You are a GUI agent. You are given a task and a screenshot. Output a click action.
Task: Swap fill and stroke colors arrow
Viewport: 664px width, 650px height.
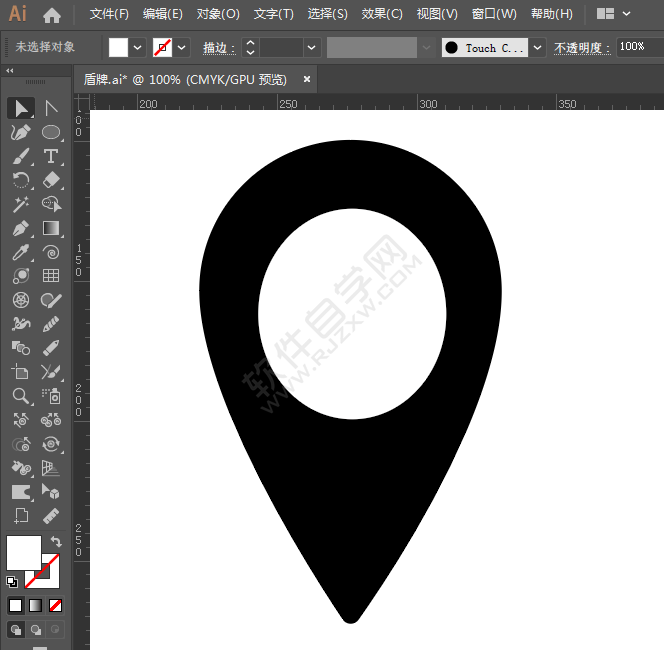(x=56, y=541)
